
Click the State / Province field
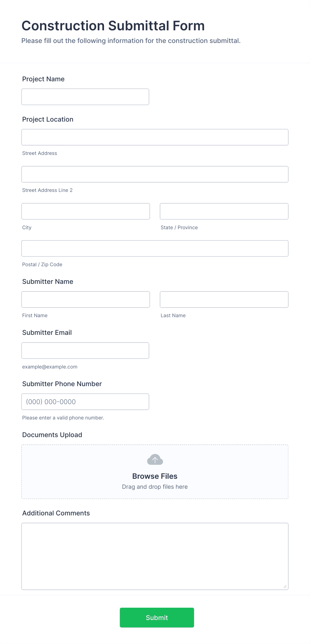pyautogui.click(x=224, y=211)
